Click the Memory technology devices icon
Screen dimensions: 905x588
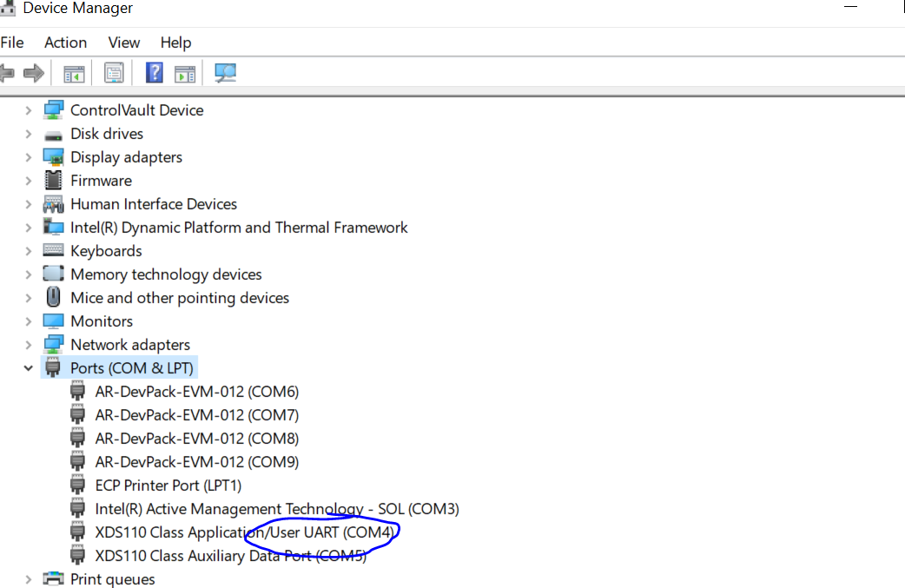[53, 274]
